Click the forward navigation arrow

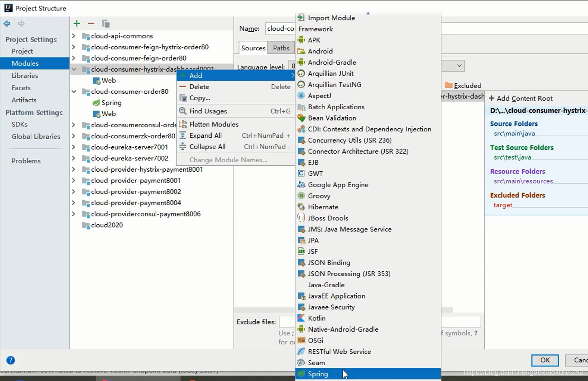click(21, 24)
